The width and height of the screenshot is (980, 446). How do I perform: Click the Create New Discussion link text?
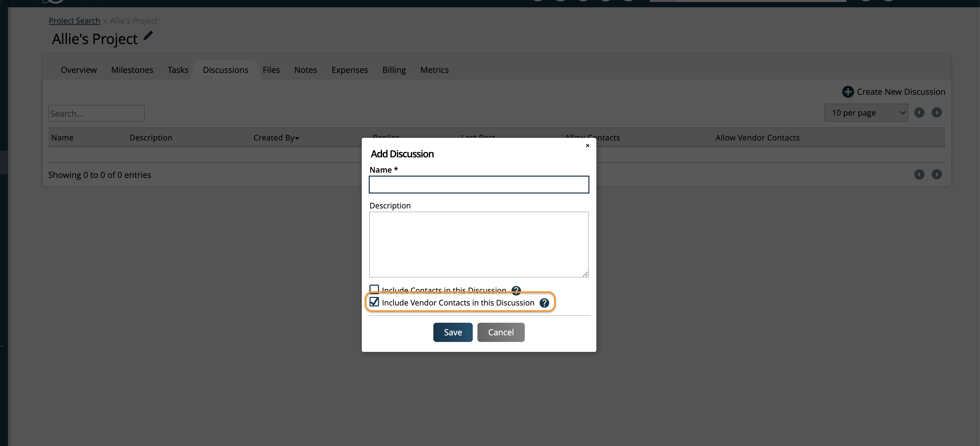tap(901, 92)
